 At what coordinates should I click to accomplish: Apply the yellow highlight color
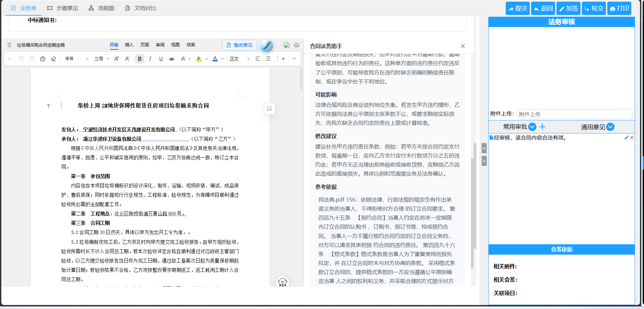(x=199, y=59)
